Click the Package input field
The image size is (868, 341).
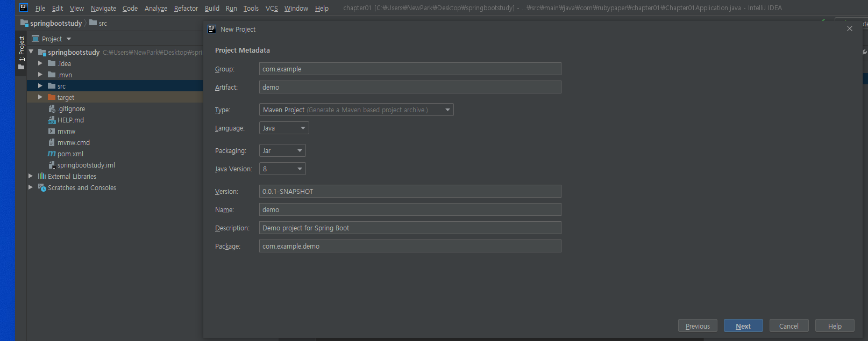pyautogui.click(x=410, y=246)
